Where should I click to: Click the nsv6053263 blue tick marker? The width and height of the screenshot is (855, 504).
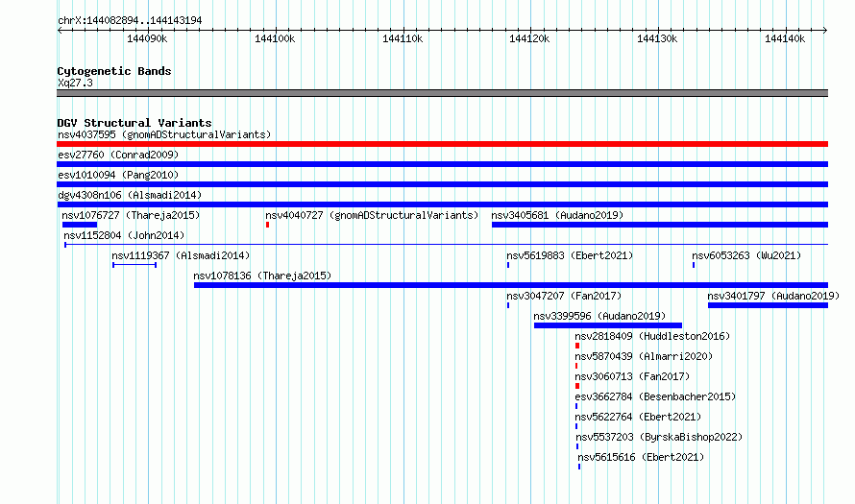694,265
